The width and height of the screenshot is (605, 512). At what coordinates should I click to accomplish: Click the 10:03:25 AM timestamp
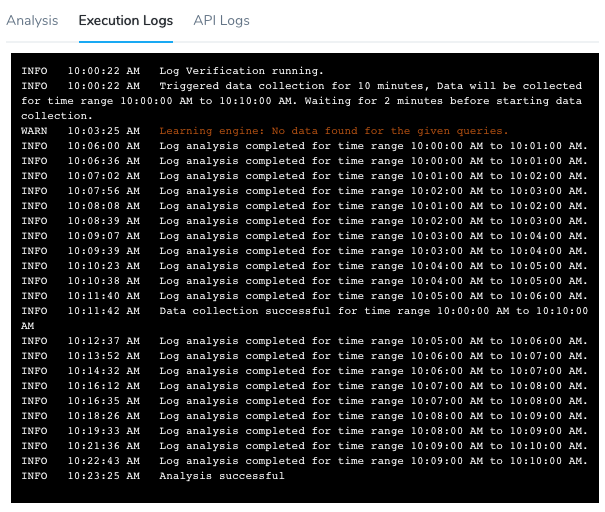click(104, 131)
